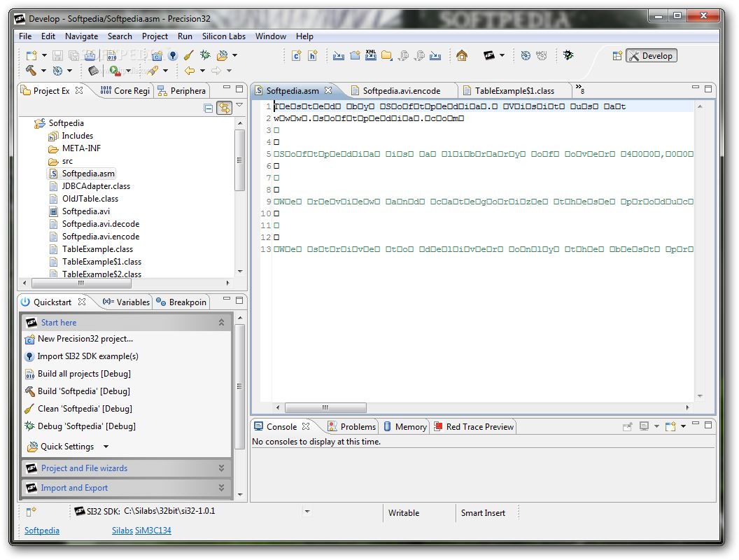Expand the Import and Export section
This screenshot has width=739, height=560.
pos(222,488)
